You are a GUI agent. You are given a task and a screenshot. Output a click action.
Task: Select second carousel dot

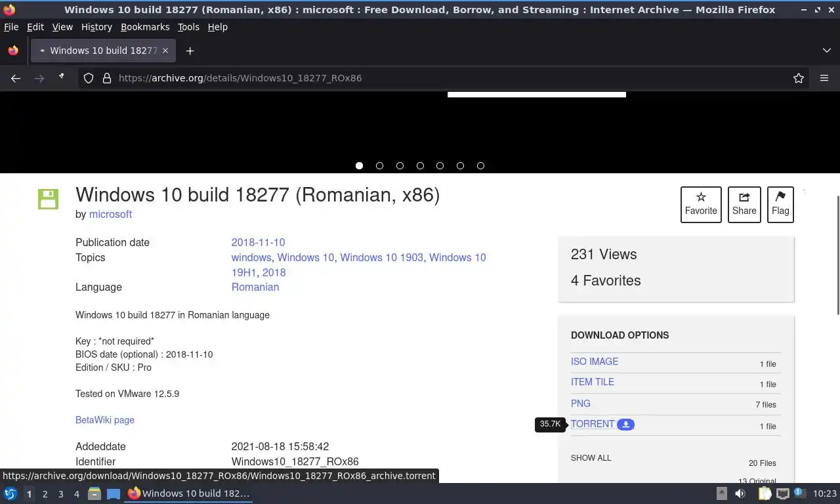(x=379, y=165)
